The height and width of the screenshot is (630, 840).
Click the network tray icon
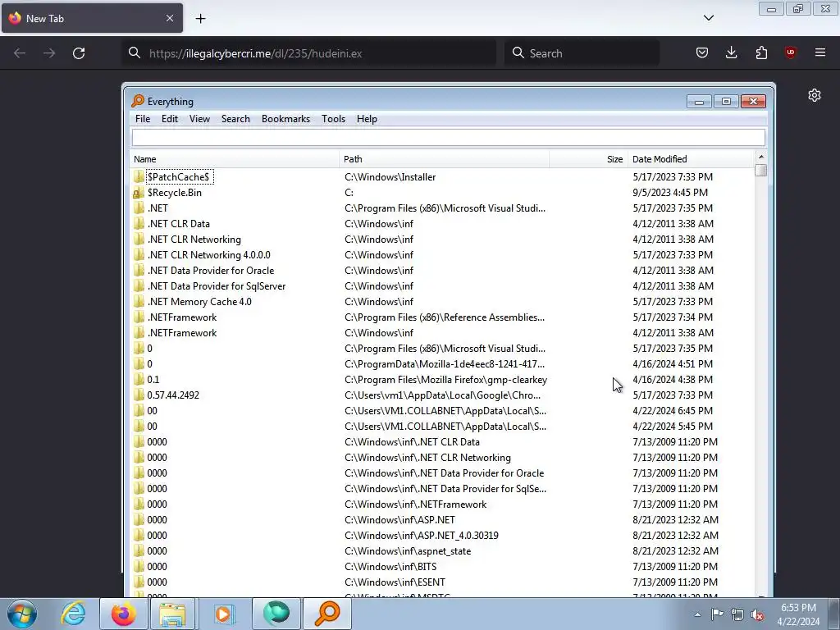737,614
